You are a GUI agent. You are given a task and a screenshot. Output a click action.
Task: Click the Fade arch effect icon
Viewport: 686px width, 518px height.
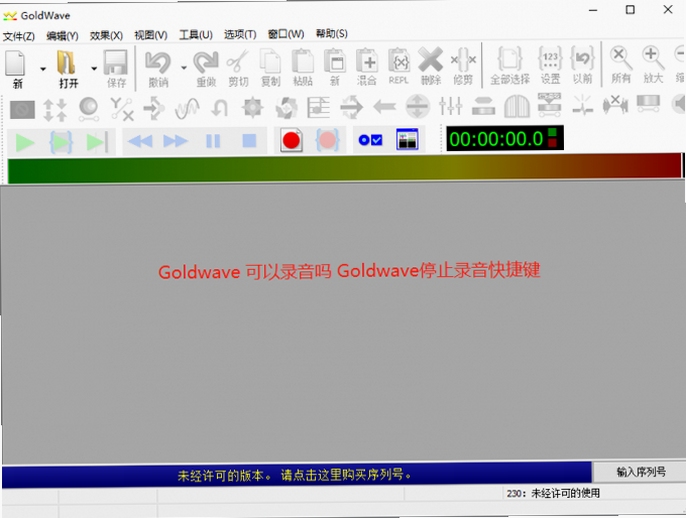(517, 105)
